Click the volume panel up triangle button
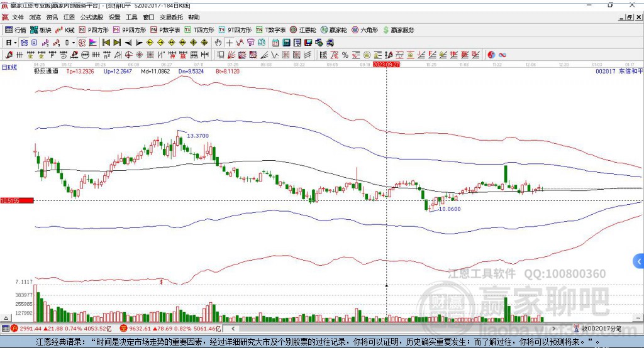 tap(6, 318)
